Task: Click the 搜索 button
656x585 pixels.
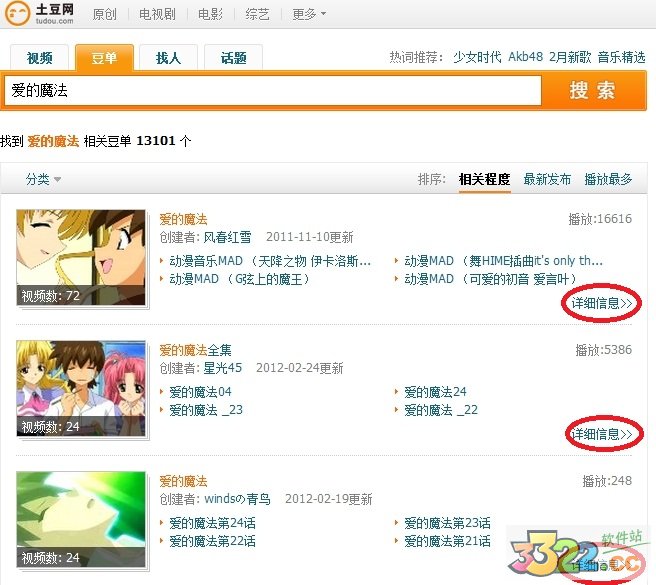Action: 593,90
